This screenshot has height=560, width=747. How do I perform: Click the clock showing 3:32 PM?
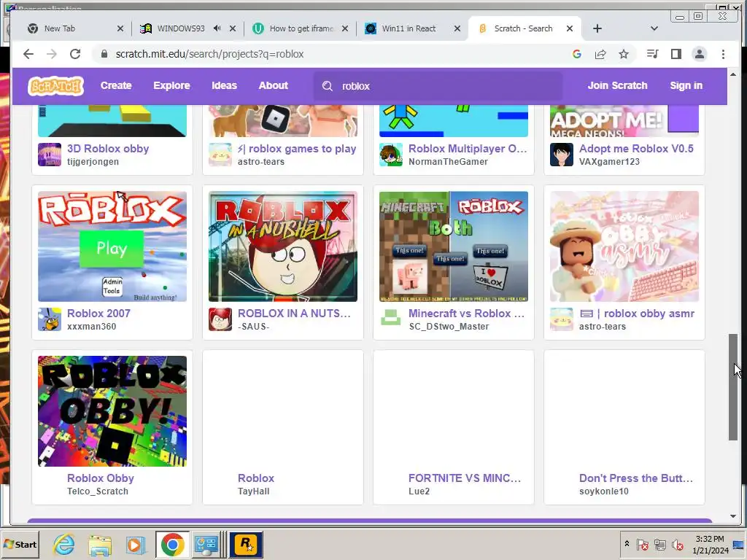click(x=710, y=539)
